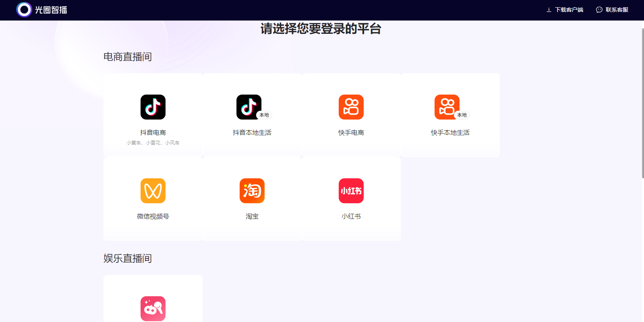Click the 快手电商 label

pyautogui.click(x=351, y=132)
